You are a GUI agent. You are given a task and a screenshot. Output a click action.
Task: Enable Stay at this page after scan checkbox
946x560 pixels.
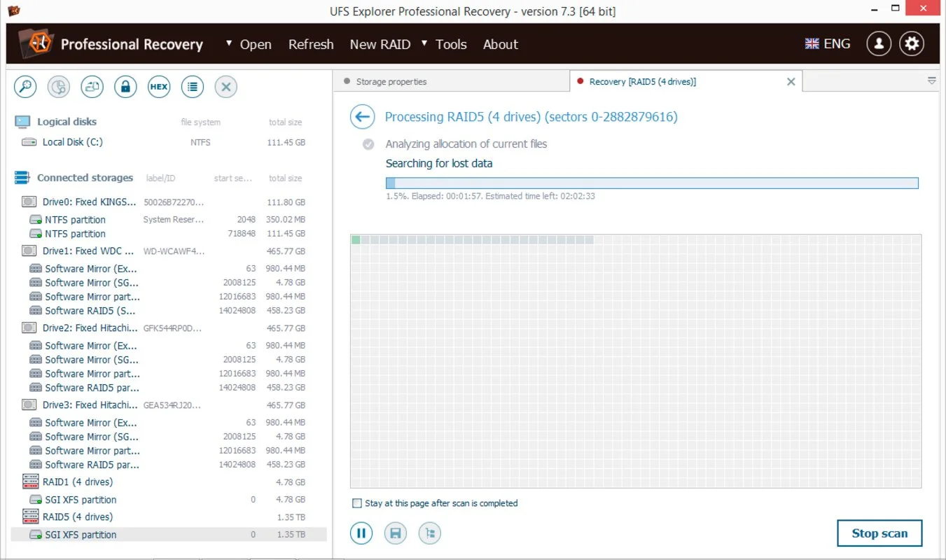(357, 503)
